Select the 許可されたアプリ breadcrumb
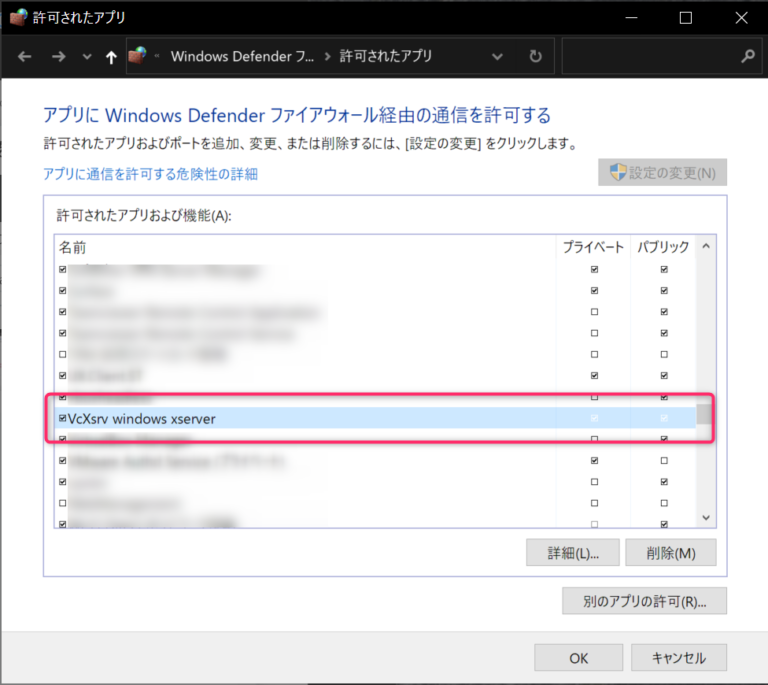 [386, 56]
